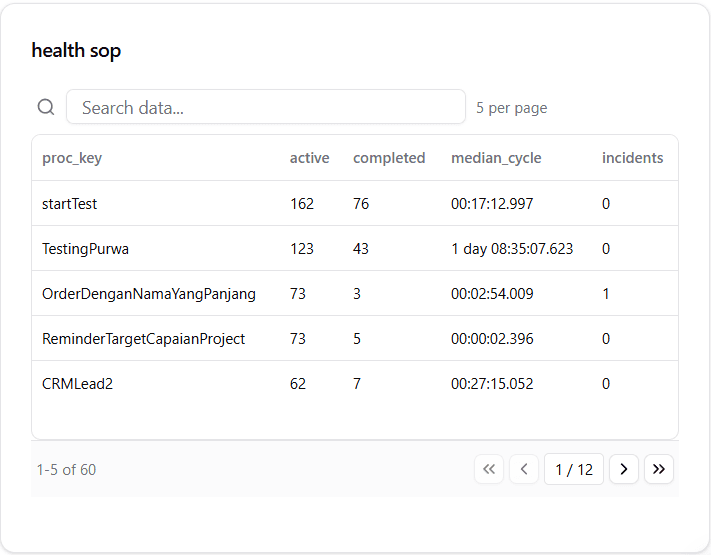
Task: Click incidents value 1 for OrderDenganNamaYangPanjang
Action: click(606, 294)
